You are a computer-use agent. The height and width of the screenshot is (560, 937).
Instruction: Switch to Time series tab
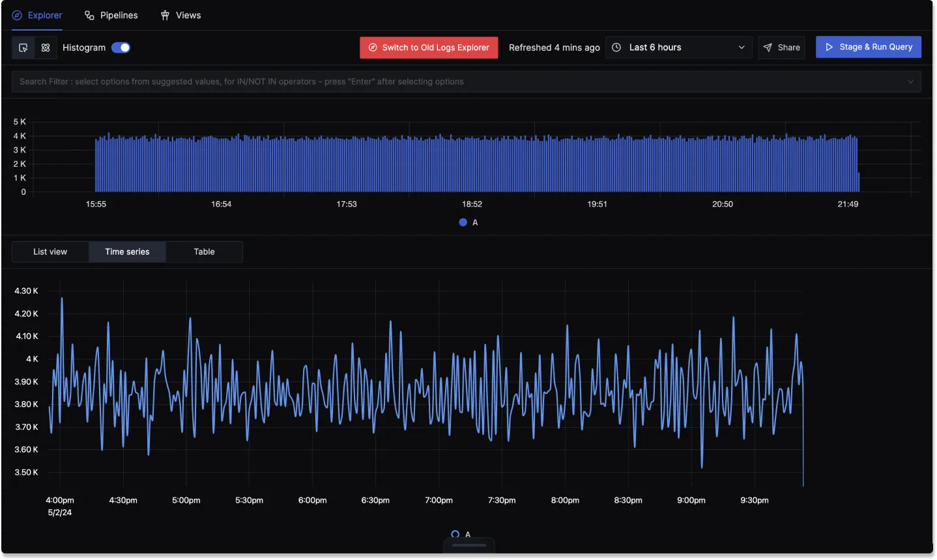[127, 252]
